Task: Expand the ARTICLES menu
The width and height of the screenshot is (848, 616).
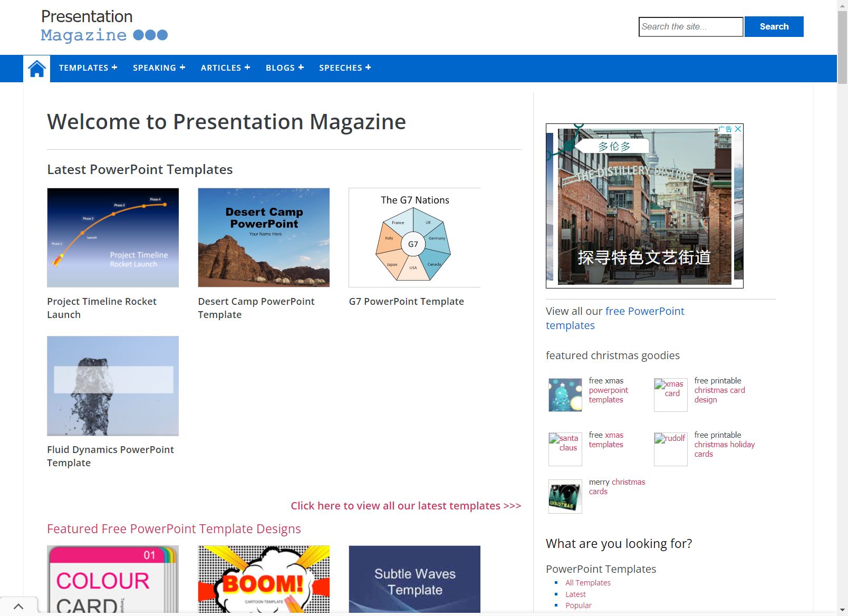Action: click(x=225, y=68)
